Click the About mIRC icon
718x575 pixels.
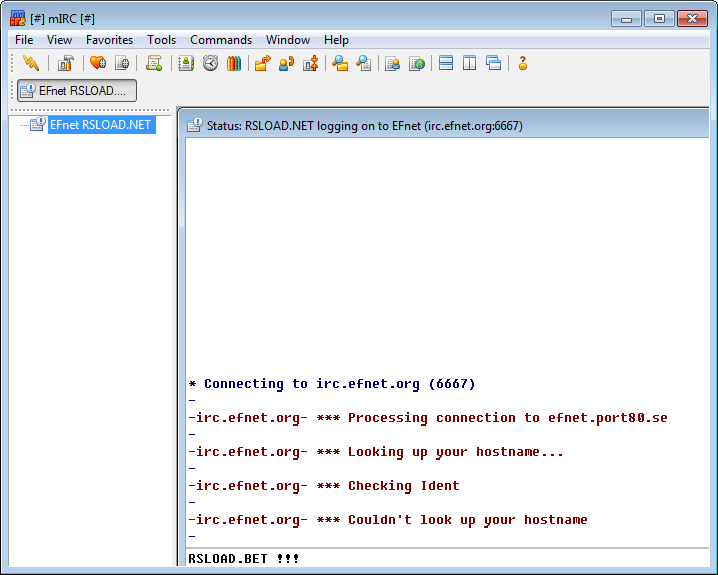click(522, 63)
